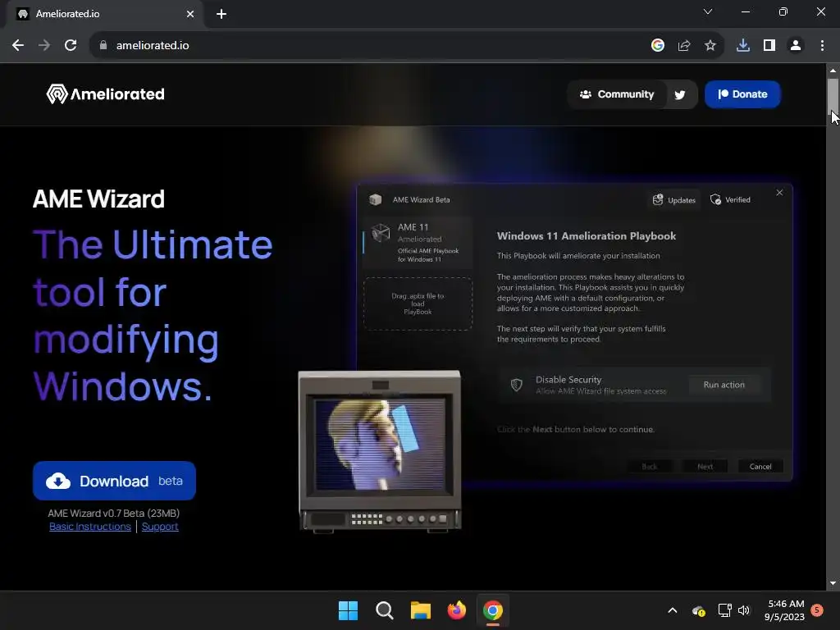Toggle the Chrome side panel
Image resolution: width=840 pixels, height=630 pixels.
pyautogui.click(x=769, y=46)
